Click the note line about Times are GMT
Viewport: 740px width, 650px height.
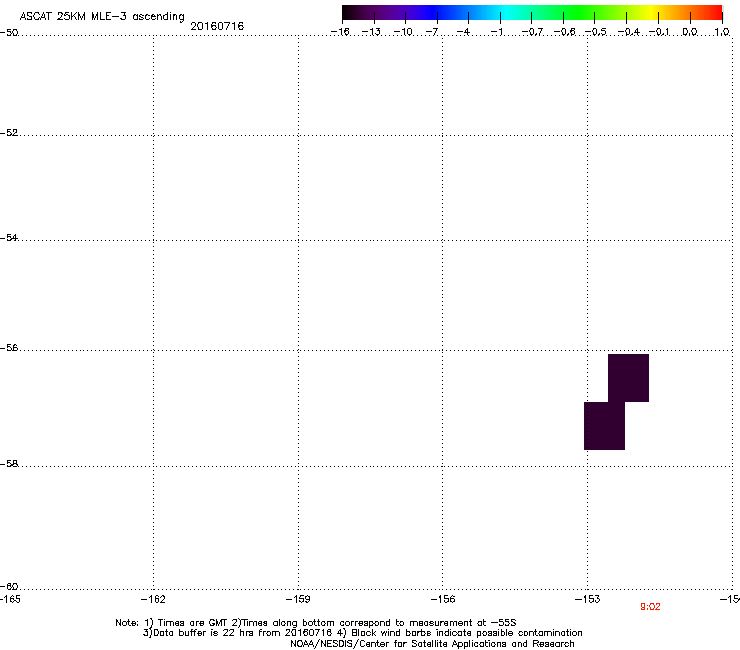316,623
